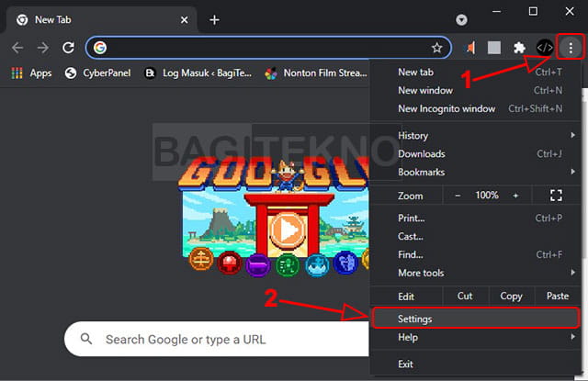Click the purple doodle badge

tap(257, 265)
